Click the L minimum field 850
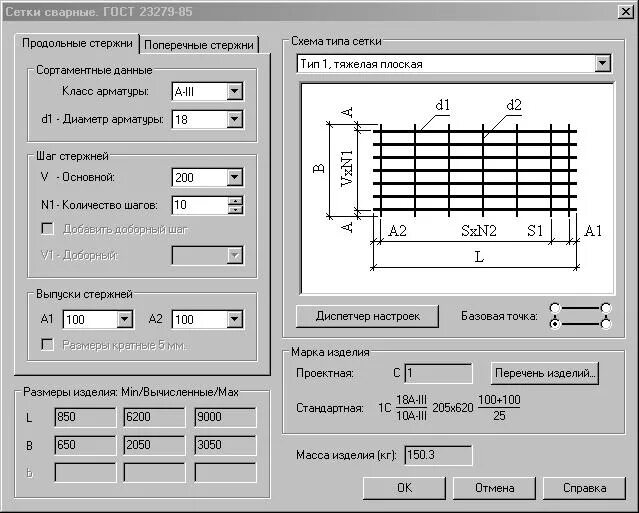This screenshot has width=639, height=513. pyautogui.click(x=85, y=417)
